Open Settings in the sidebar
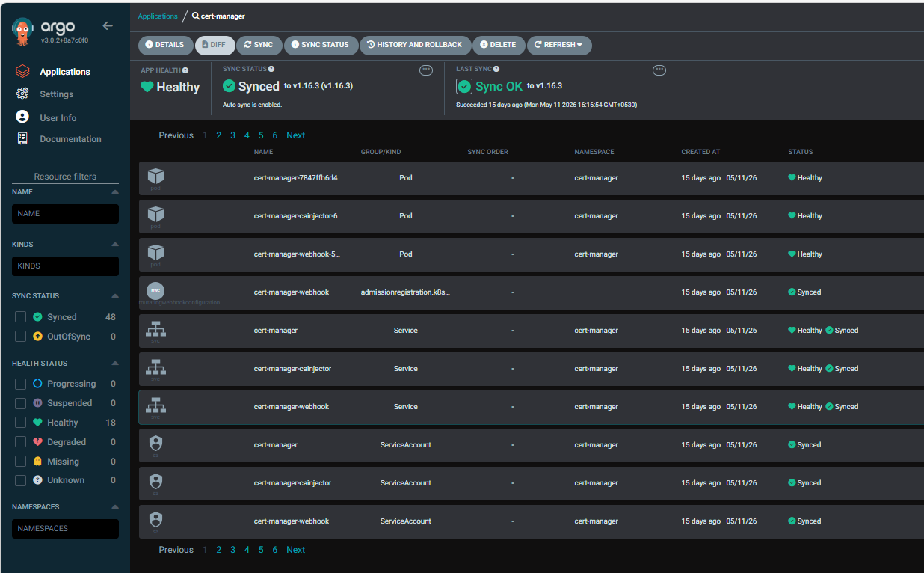 pyautogui.click(x=57, y=94)
